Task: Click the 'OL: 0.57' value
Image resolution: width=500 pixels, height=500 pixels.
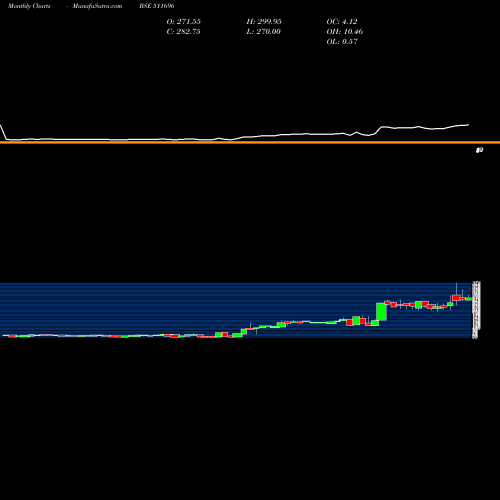Action: point(342,41)
